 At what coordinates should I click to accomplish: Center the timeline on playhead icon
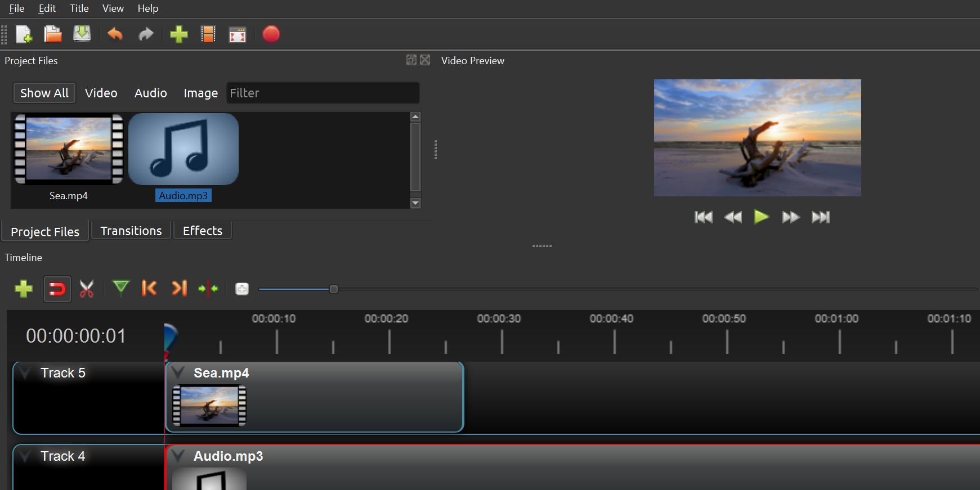(x=208, y=289)
